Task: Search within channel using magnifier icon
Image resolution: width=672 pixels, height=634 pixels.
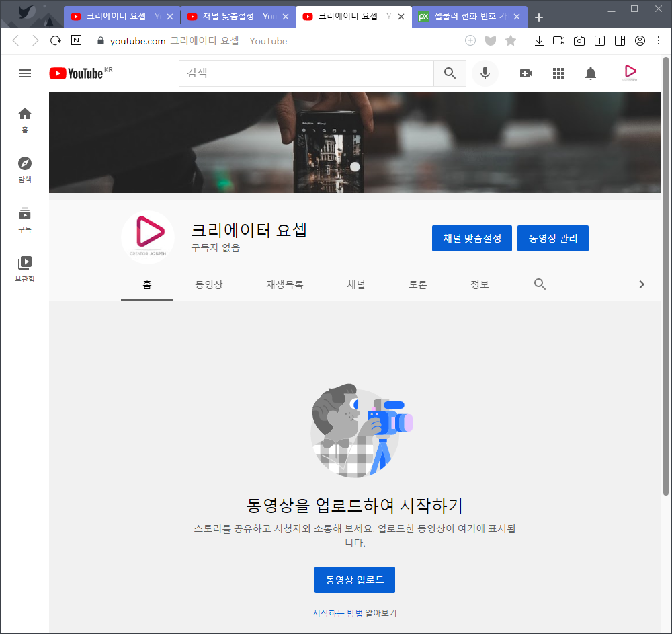Action: click(540, 284)
